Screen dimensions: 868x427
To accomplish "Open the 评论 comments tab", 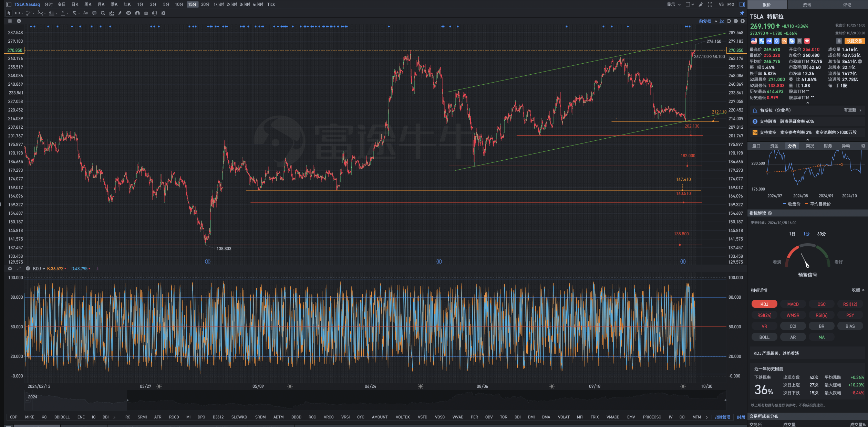I will coord(847,4).
